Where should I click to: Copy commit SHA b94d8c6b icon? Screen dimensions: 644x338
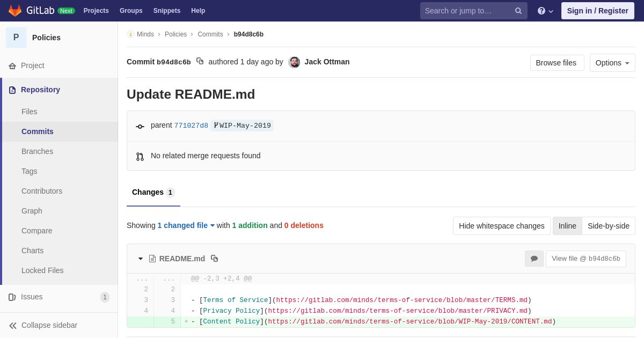pos(200,61)
